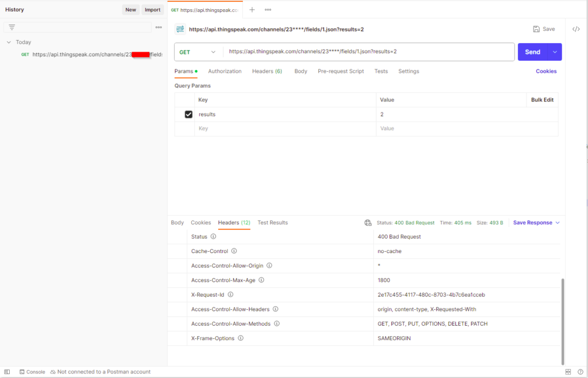Image resolution: width=588 pixels, height=378 pixels.
Task: Toggle sidebar icon in status bar
Action: 7,372
